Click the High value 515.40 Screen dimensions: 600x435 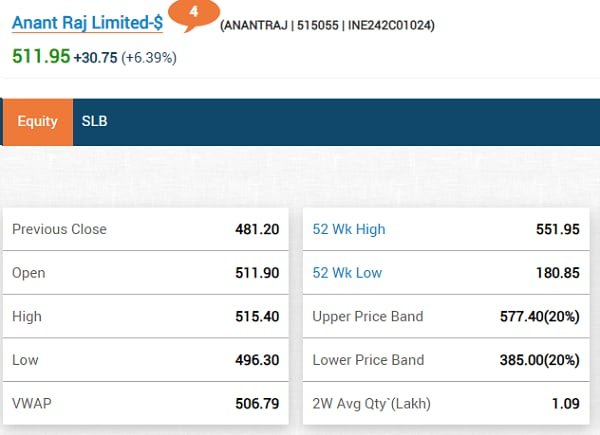tap(255, 316)
